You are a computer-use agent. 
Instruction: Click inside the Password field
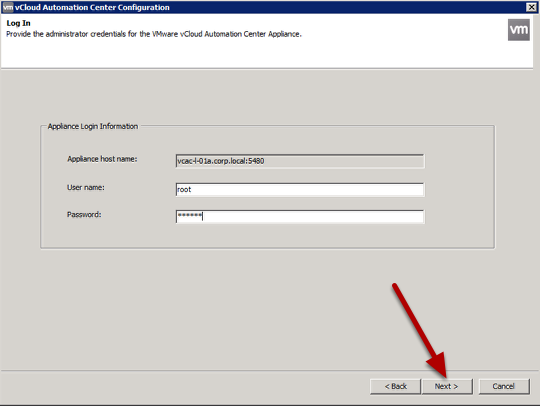tap(300, 217)
